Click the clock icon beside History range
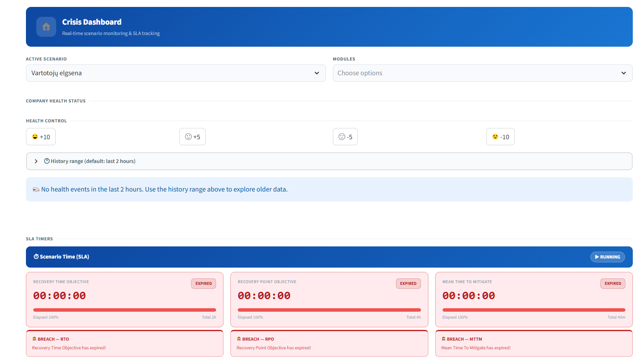 click(x=47, y=161)
